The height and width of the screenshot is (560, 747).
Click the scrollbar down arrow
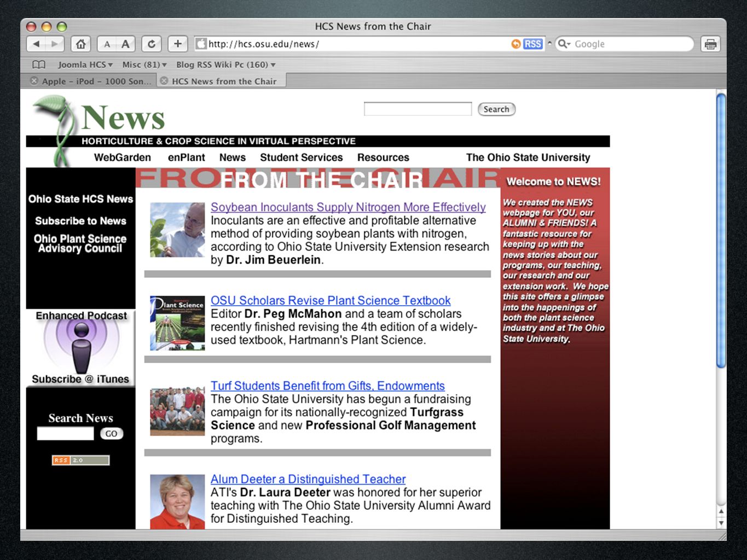(721, 523)
